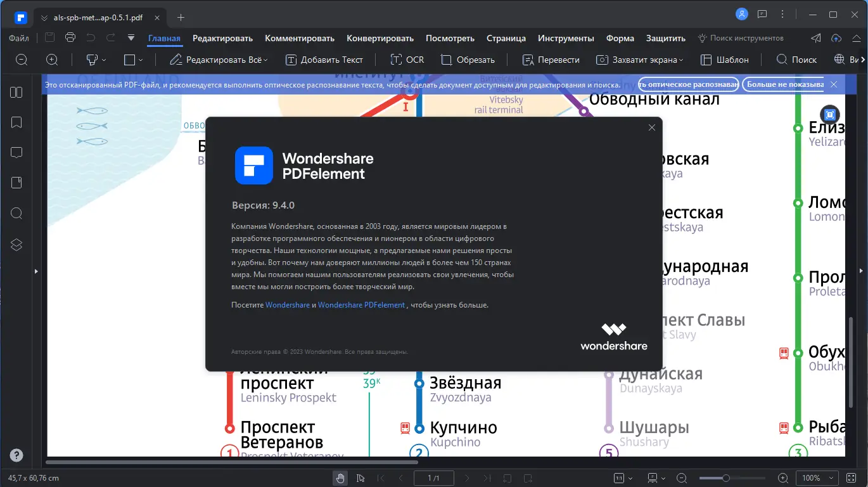Switch to the Инструменты tab
Screen dimensions: 868x487
(566, 38)
